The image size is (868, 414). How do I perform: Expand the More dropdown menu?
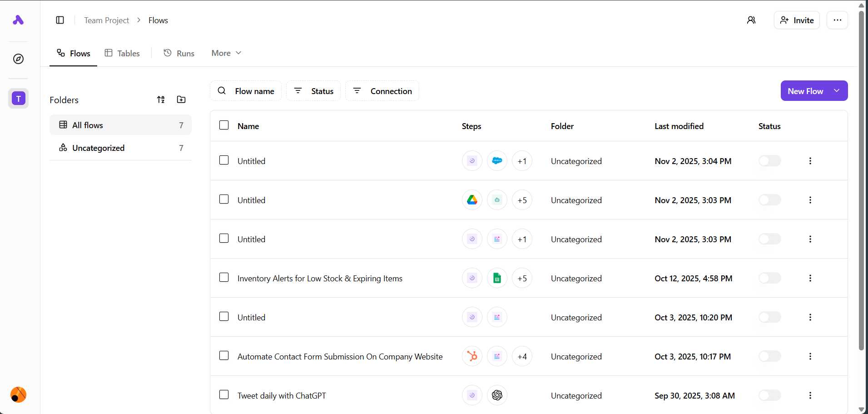click(226, 53)
